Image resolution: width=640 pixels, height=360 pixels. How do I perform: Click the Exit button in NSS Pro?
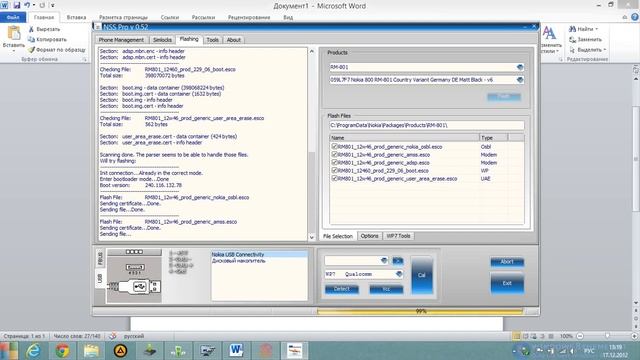[x=507, y=283]
